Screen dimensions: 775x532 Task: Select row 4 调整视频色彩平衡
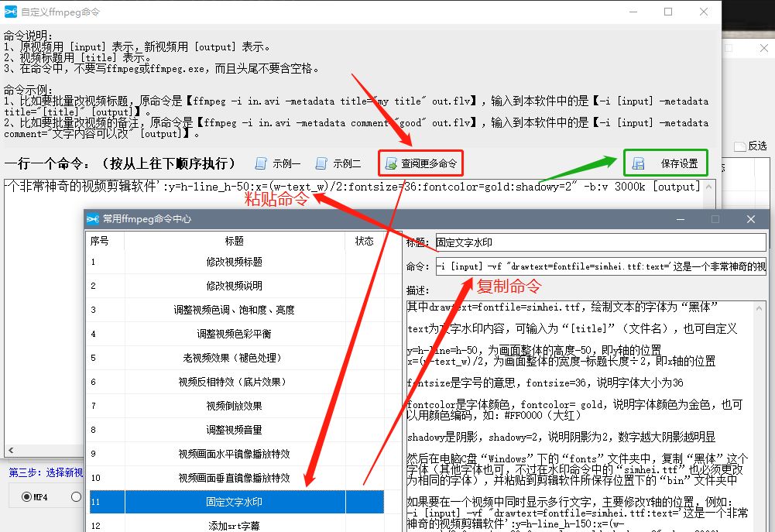[236, 334]
